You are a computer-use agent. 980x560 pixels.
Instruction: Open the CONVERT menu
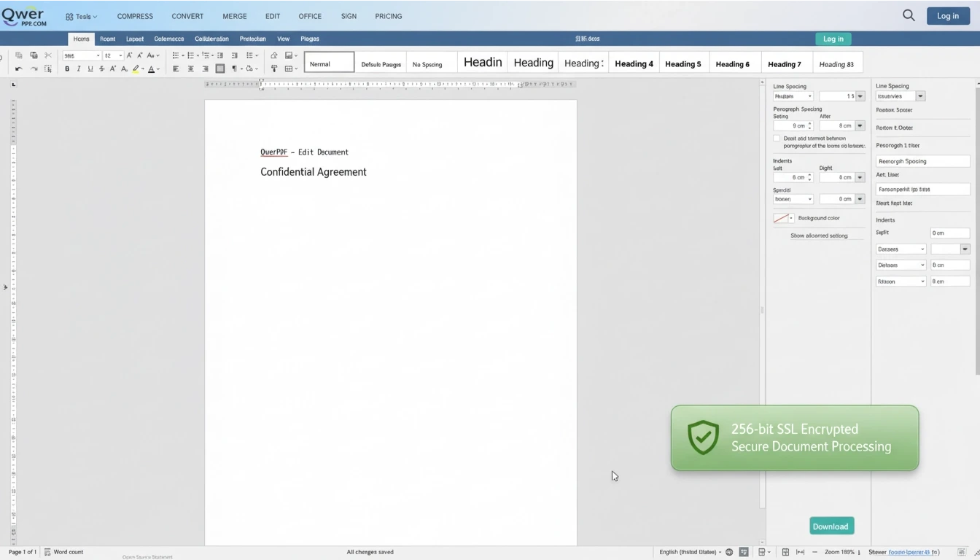point(187,16)
